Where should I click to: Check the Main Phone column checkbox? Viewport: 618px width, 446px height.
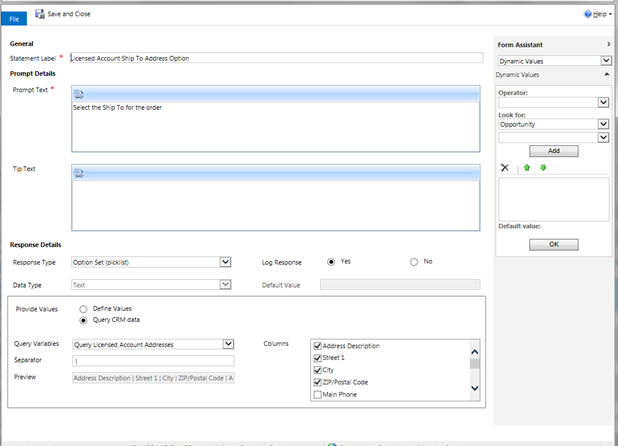(x=318, y=394)
